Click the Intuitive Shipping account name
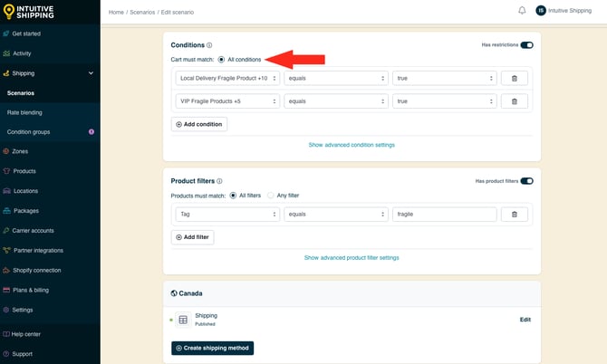607x364 pixels. 570,11
